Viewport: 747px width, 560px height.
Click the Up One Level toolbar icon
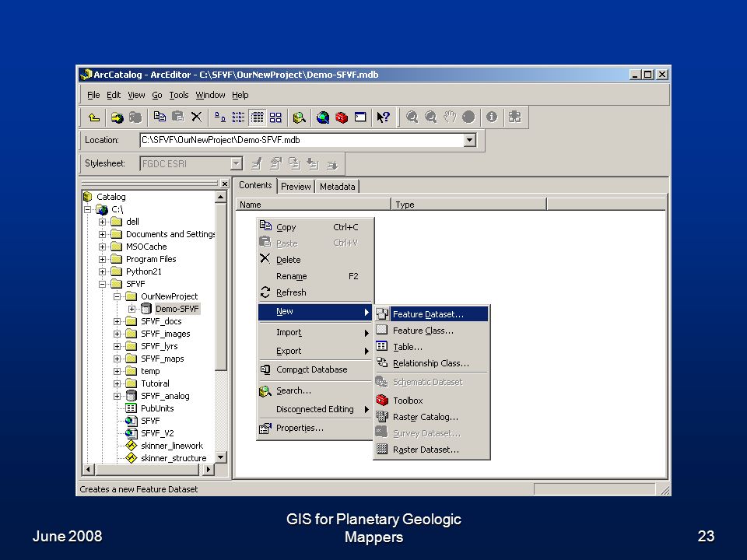[94, 117]
